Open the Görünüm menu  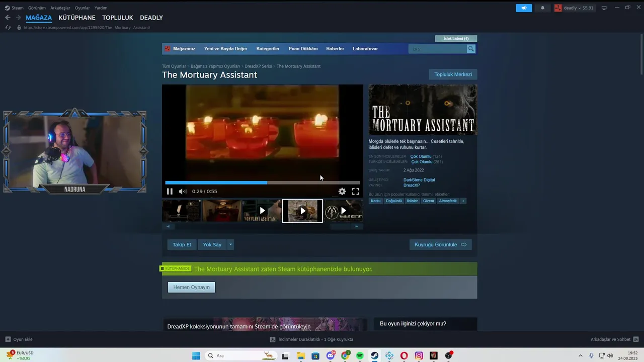click(37, 8)
